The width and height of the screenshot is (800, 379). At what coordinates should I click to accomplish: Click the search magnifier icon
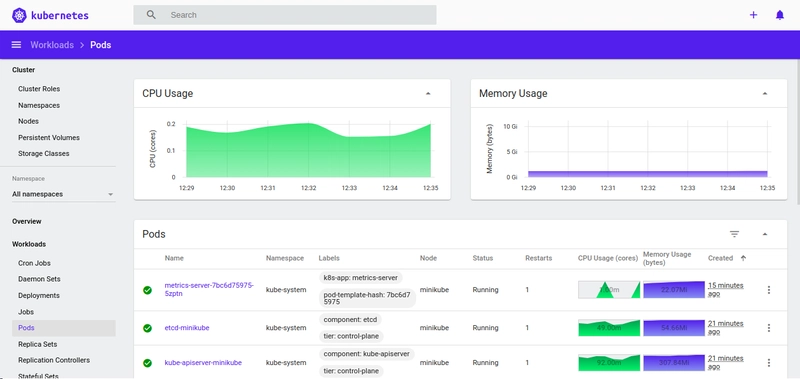[x=151, y=15]
